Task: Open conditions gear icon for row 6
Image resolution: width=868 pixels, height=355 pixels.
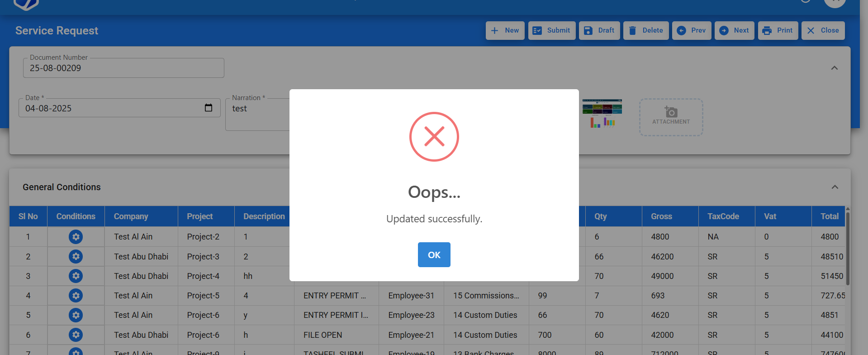Action: click(x=76, y=335)
